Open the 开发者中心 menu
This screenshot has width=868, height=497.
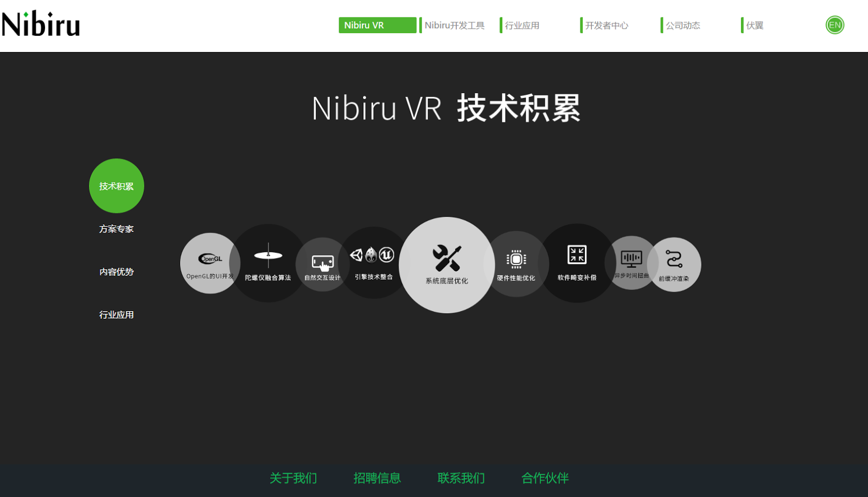pyautogui.click(x=607, y=25)
